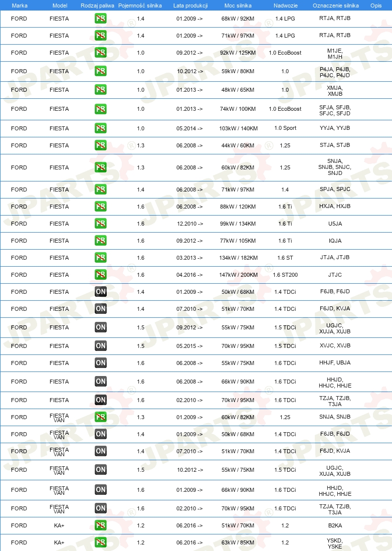Click the M1JE, M1JH engine code
The height and width of the screenshot is (551, 392).
click(335, 54)
